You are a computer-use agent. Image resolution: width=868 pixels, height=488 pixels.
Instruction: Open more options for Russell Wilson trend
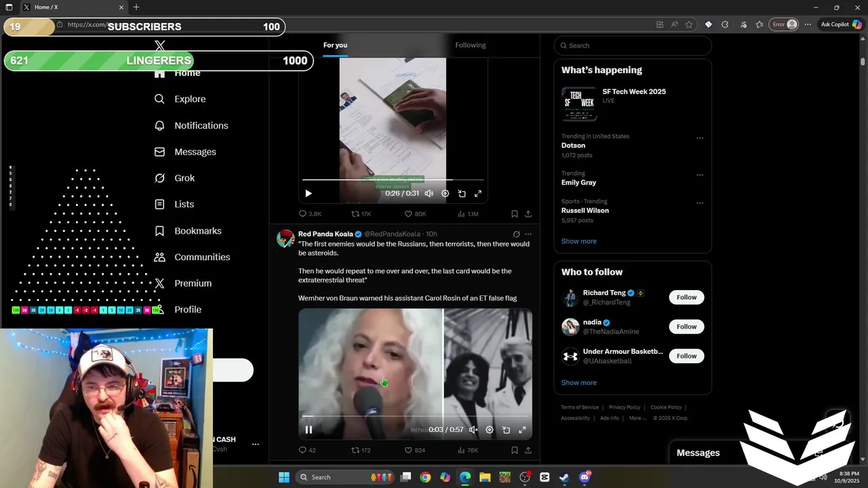pyautogui.click(x=700, y=203)
